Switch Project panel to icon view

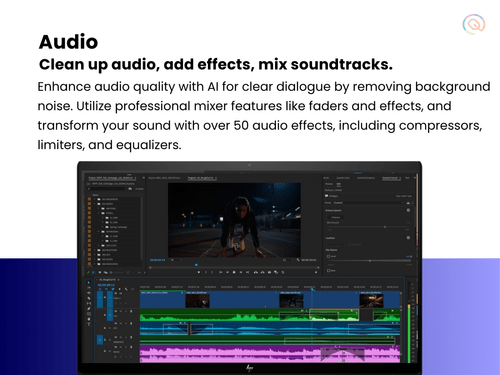pyautogui.click(x=100, y=272)
